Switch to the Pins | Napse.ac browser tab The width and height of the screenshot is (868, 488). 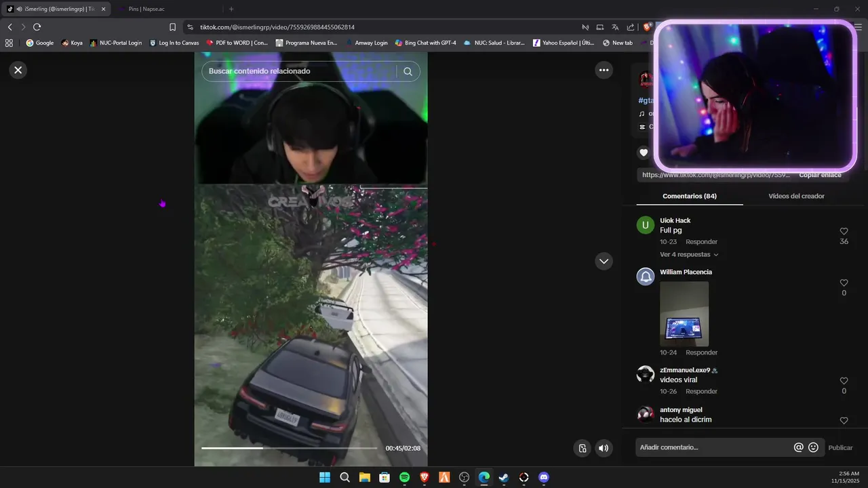(146, 9)
